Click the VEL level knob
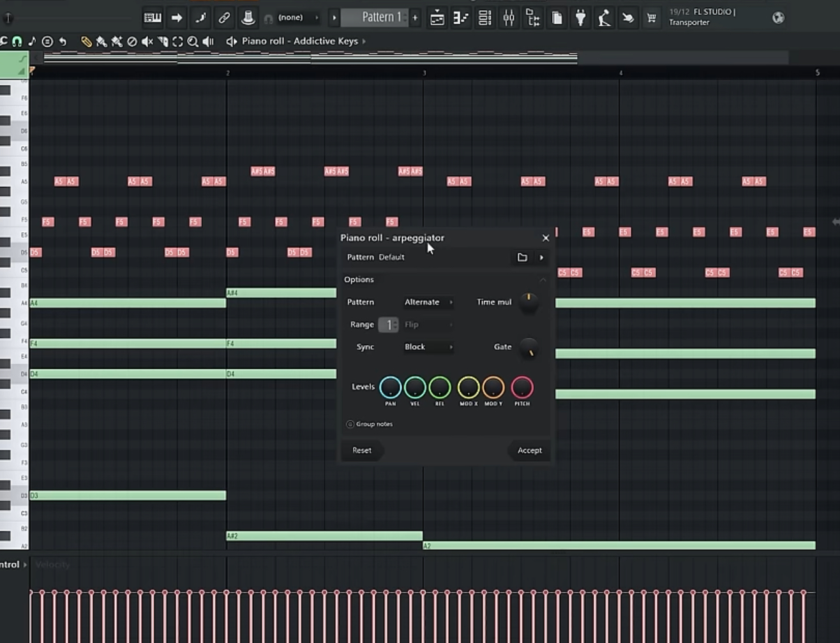The width and height of the screenshot is (840, 643). click(x=415, y=387)
